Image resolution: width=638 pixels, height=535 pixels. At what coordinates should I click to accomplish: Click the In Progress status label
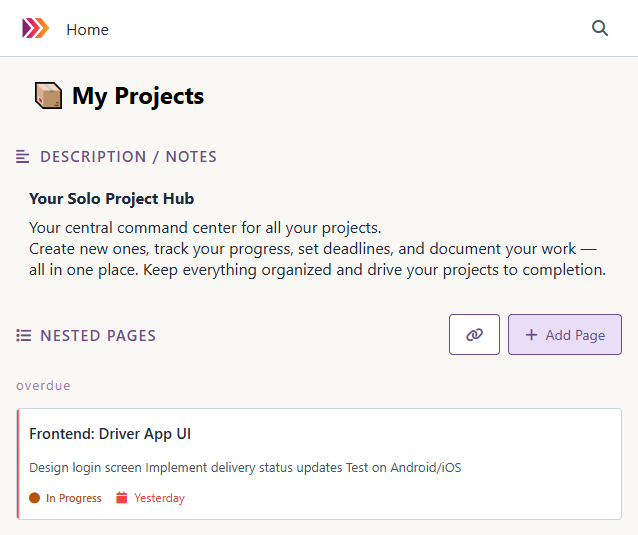click(x=74, y=498)
